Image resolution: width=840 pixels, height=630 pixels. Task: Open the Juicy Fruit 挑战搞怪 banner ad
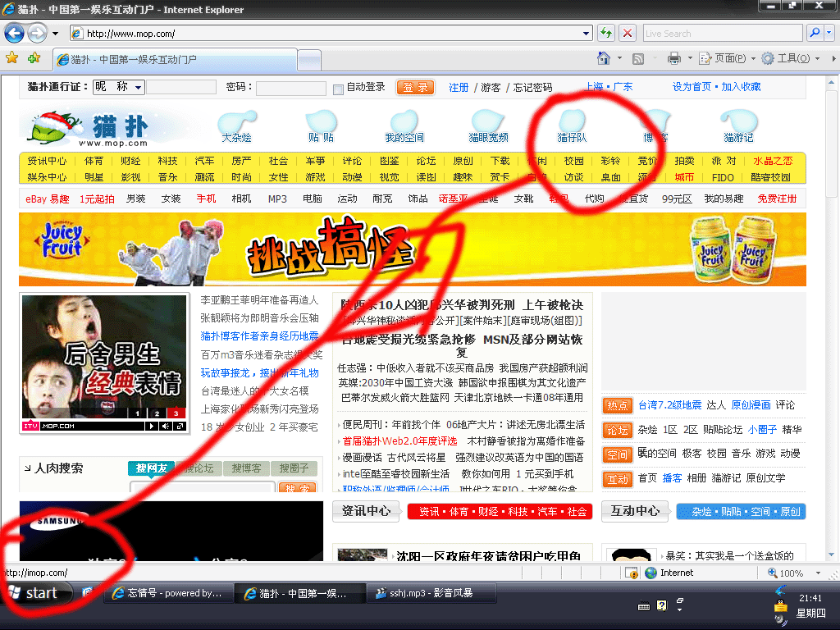(x=413, y=249)
